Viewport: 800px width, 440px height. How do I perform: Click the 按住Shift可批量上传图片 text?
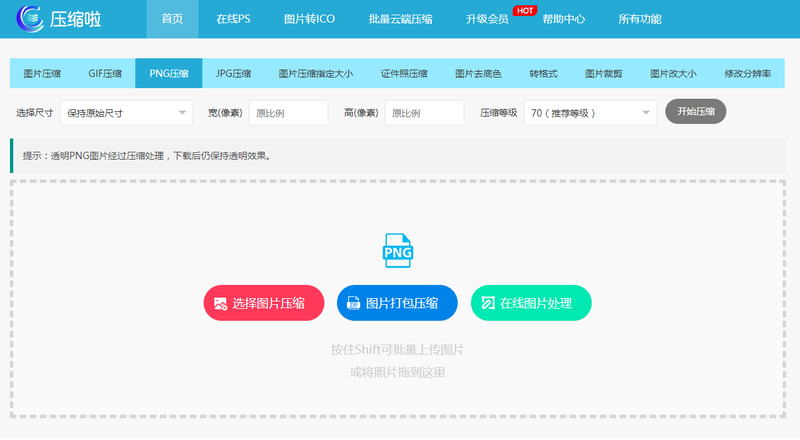pyautogui.click(x=397, y=350)
